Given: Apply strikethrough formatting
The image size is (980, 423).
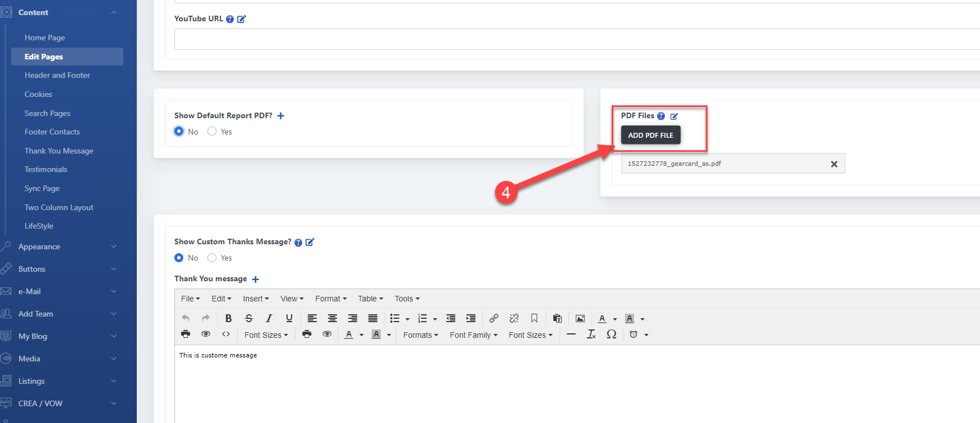Looking at the screenshot, I should coord(249,318).
